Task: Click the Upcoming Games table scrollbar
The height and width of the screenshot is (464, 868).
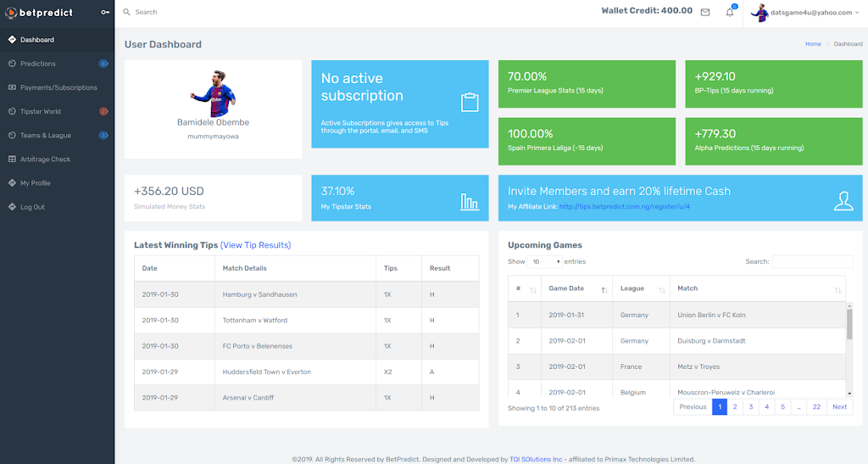Action: point(849,324)
